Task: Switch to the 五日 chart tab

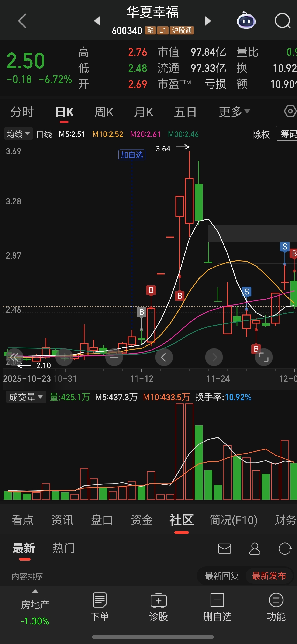Action: [185, 112]
